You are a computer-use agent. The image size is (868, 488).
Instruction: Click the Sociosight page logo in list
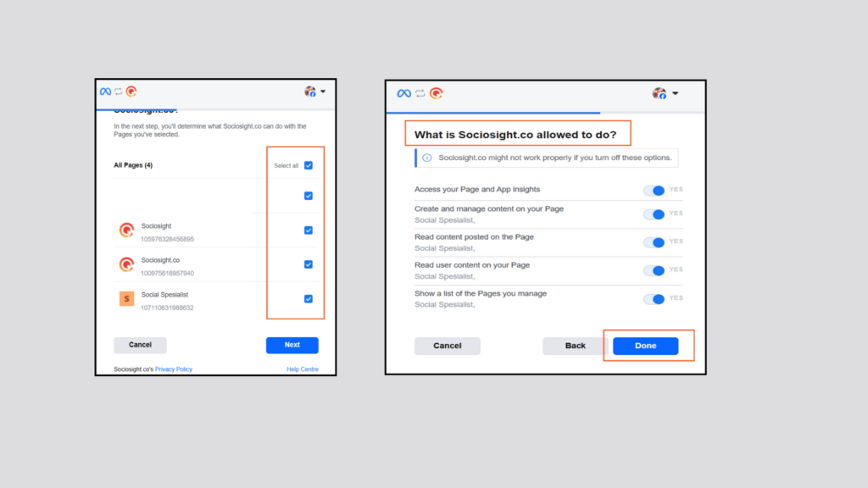tap(127, 230)
